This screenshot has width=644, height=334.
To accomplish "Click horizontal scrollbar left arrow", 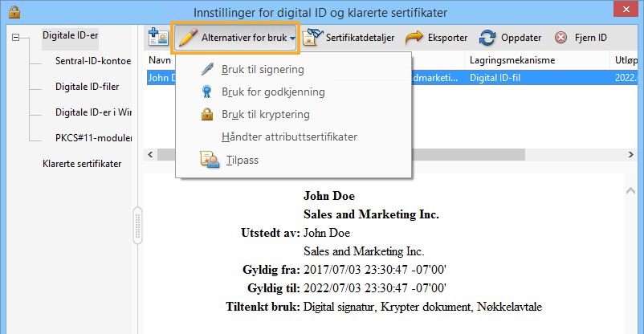I will (x=150, y=154).
